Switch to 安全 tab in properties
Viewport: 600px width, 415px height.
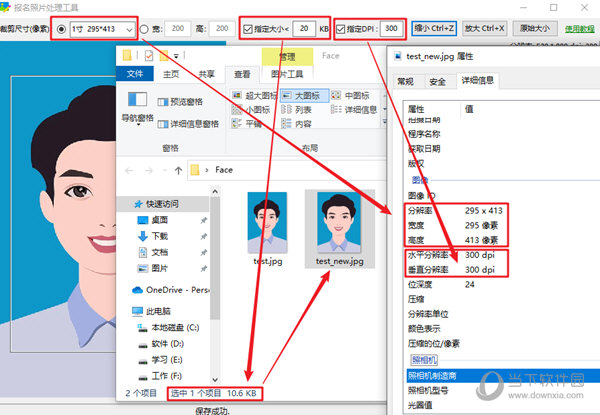pyautogui.click(x=437, y=81)
